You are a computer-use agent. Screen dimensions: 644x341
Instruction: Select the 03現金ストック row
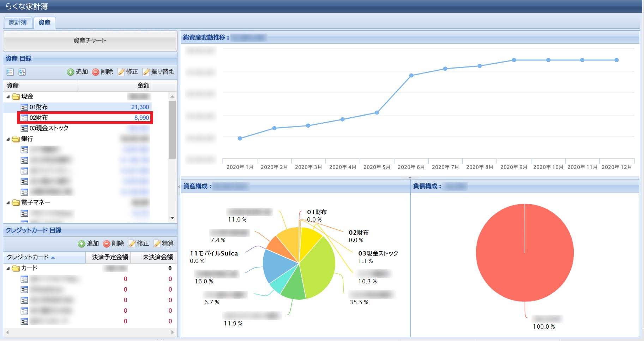[x=78, y=128]
